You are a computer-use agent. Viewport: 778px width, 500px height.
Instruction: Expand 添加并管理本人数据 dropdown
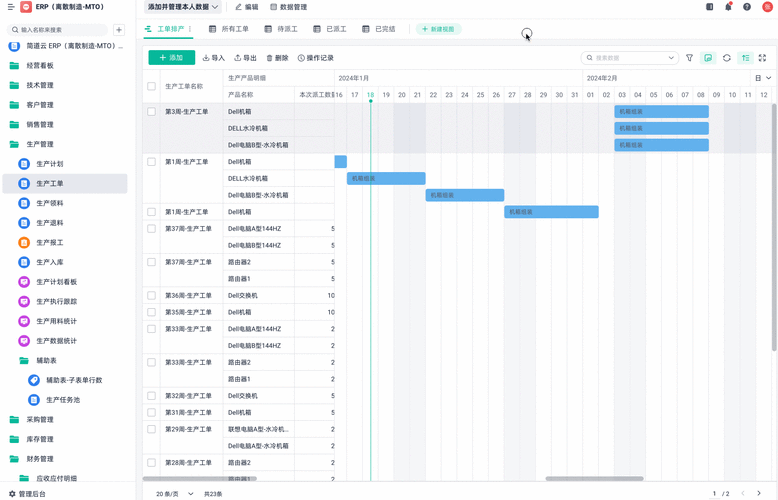pos(183,7)
